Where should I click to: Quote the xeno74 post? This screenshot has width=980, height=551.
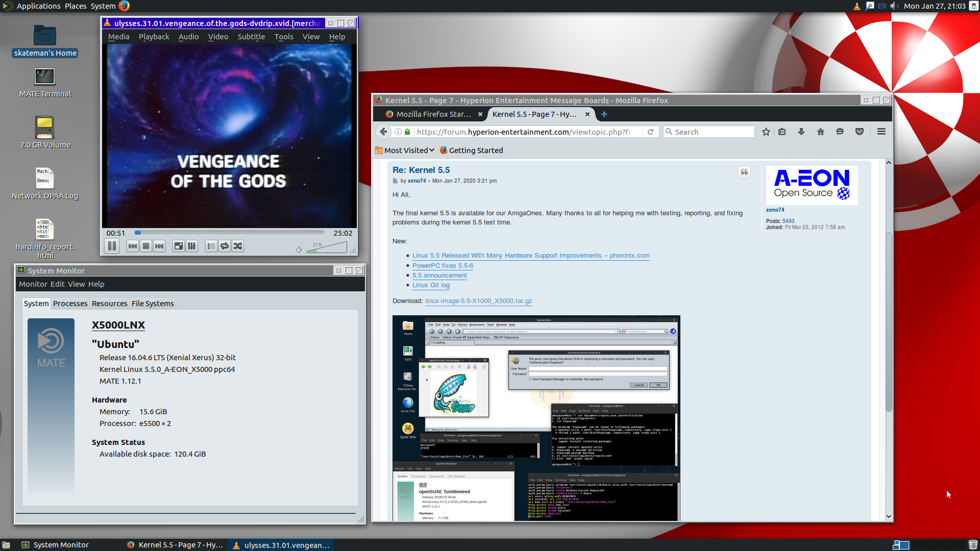(x=744, y=172)
